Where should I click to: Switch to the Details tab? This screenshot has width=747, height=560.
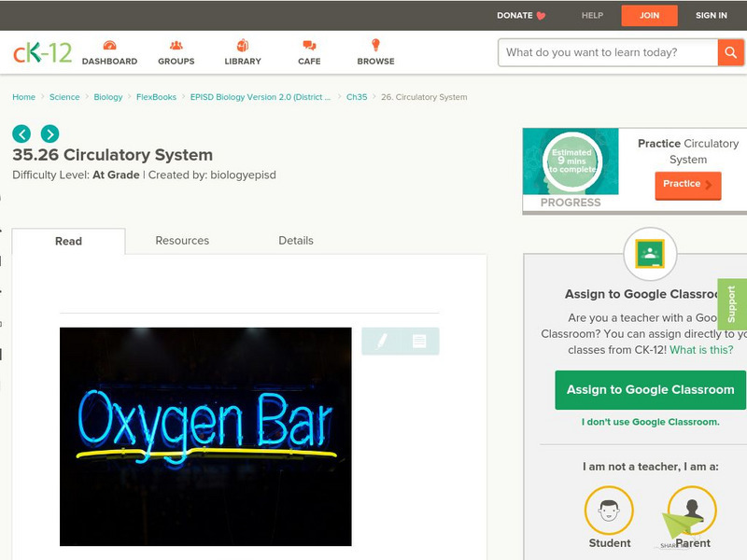tap(296, 241)
